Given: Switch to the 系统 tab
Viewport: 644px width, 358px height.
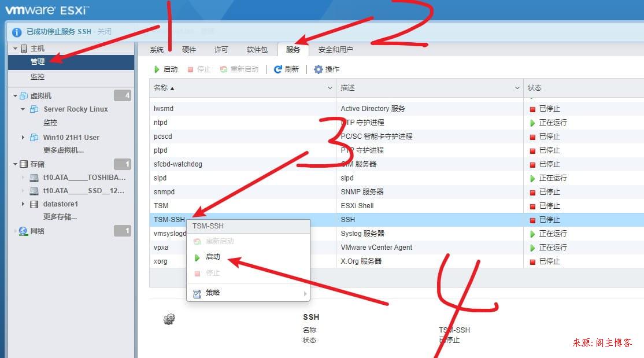Looking at the screenshot, I should pos(157,50).
